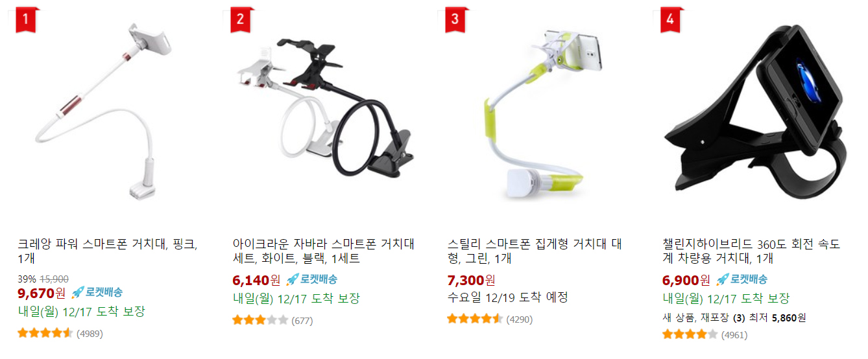
Task: Open 아이크라운 자바라 스마트폰 거치대 세트 title
Action: [x=323, y=251]
